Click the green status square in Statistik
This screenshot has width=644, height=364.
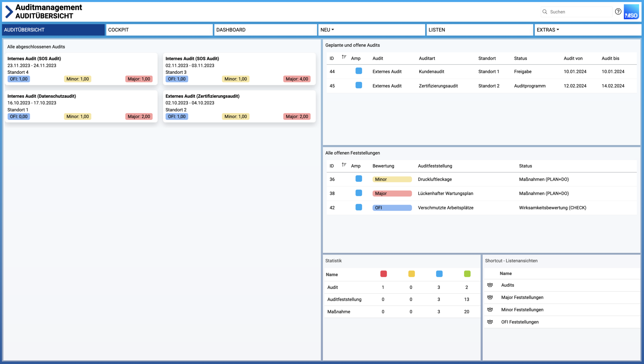467,274
